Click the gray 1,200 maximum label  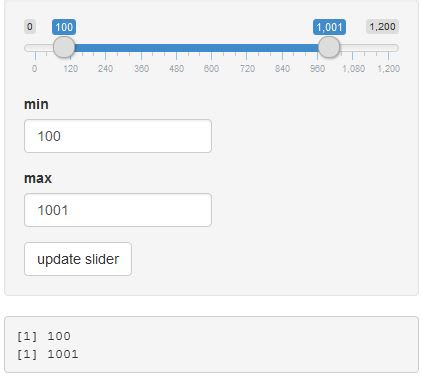coord(382,27)
